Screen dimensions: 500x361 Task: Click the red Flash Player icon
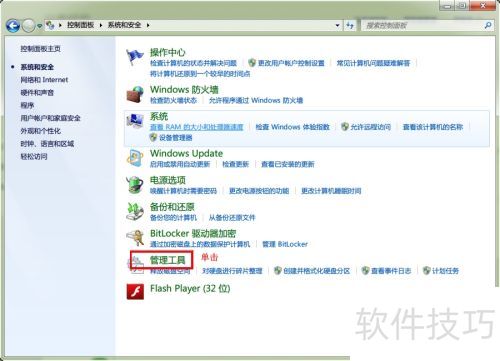[135, 292]
